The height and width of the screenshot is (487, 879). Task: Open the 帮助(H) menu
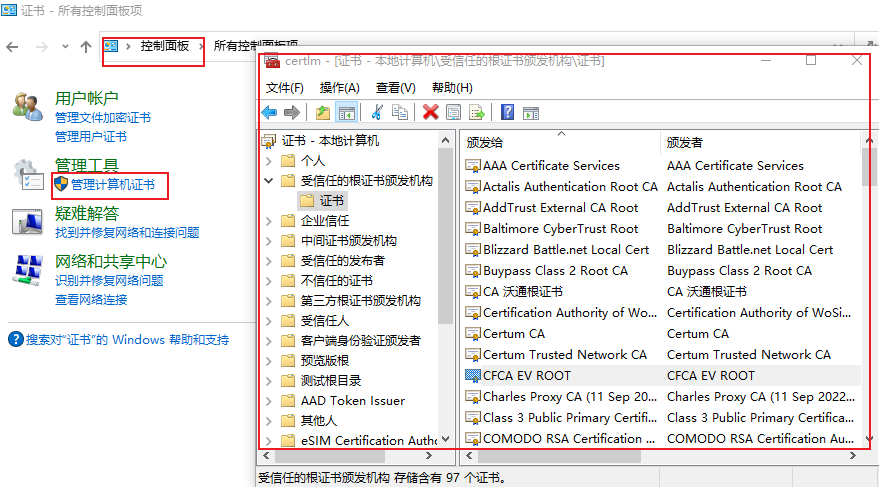(x=452, y=88)
